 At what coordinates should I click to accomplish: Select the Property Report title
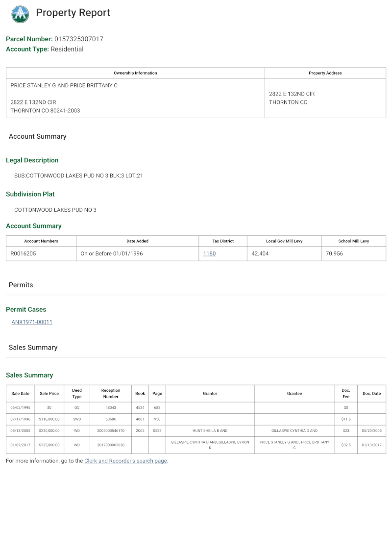coord(73,13)
